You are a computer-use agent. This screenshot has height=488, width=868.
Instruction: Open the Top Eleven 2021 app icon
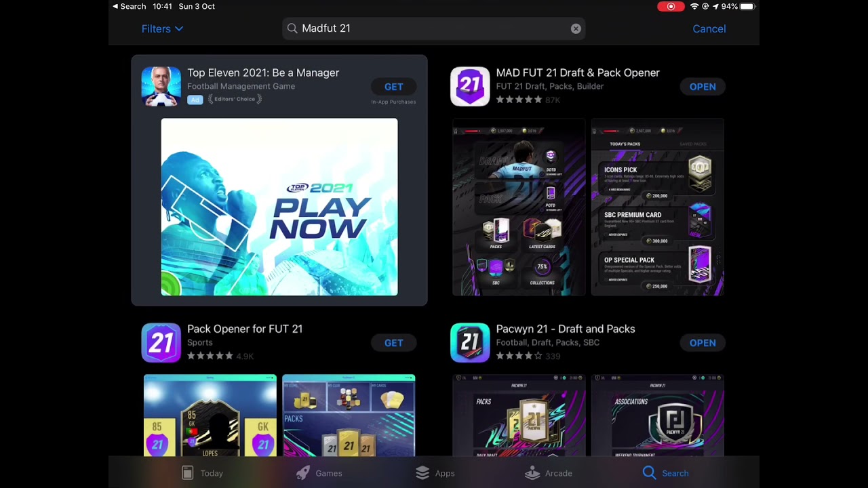tap(161, 87)
